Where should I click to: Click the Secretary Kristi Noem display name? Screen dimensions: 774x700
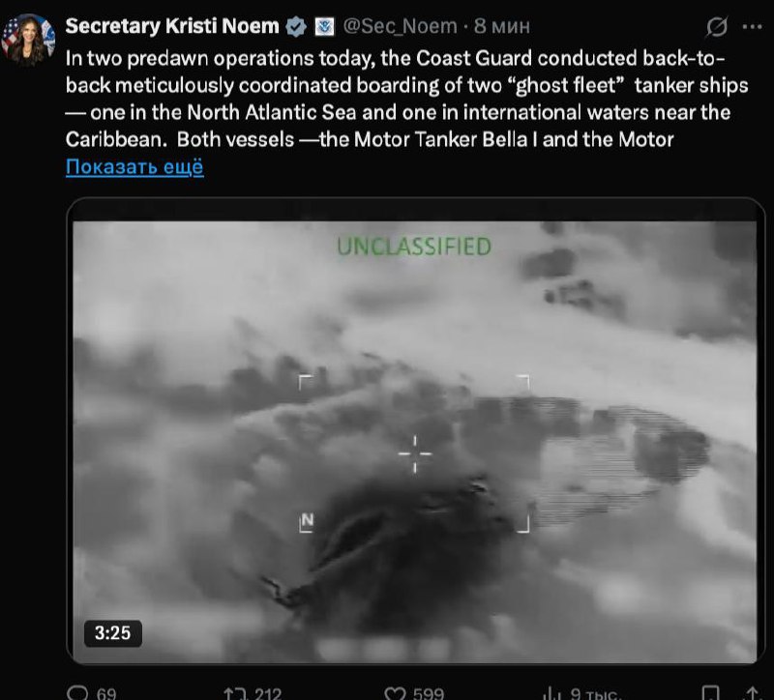172,26
